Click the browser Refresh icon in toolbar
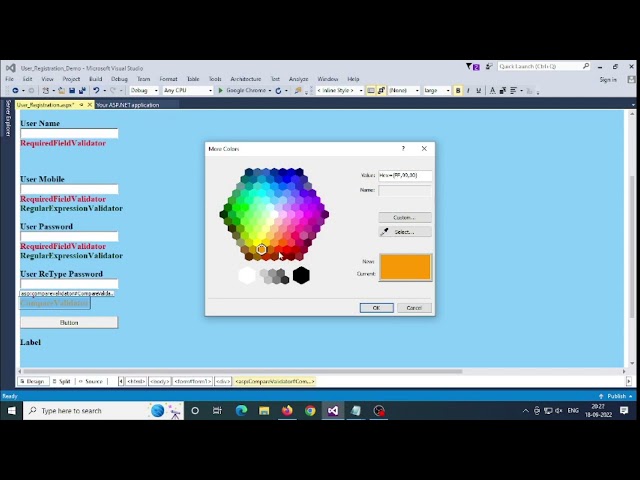This screenshot has width=640, height=480. coord(278,91)
